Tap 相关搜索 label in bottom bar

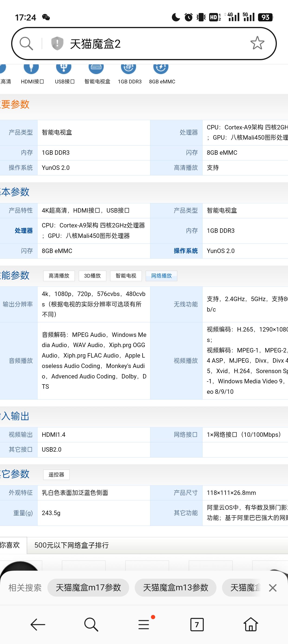(x=25, y=588)
